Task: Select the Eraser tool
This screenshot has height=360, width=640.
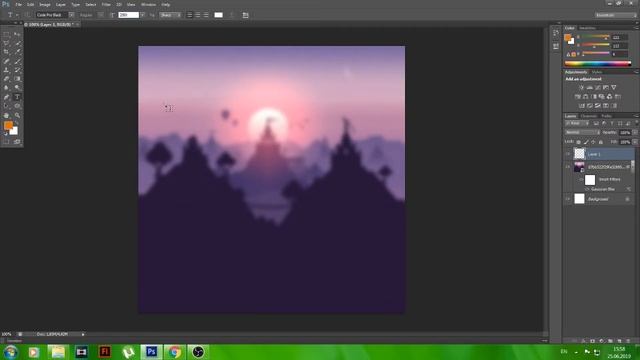Action: pos(6,79)
